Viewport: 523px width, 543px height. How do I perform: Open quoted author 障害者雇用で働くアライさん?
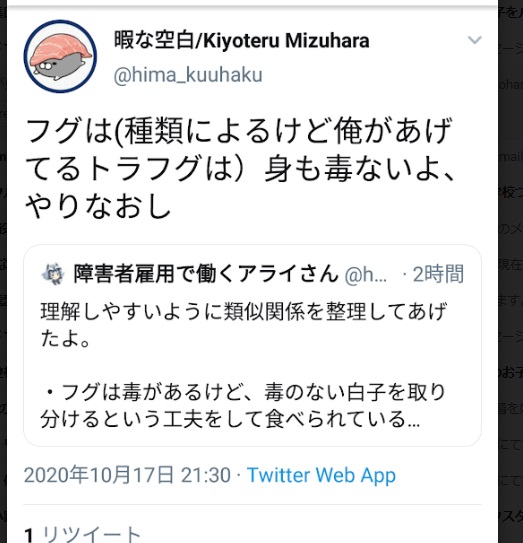(206, 274)
